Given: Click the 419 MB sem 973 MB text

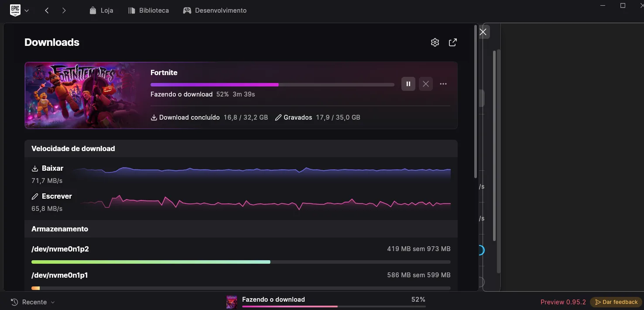Looking at the screenshot, I should point(419,249).
